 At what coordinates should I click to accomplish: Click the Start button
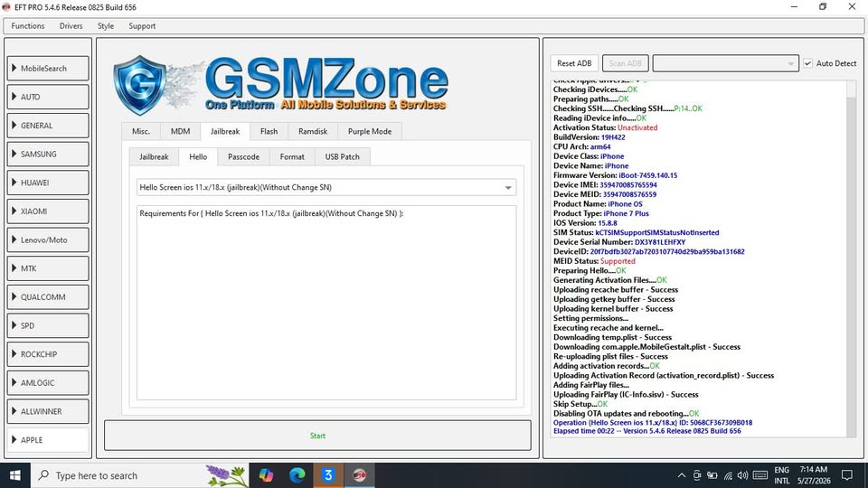click(x=317, y=436)
